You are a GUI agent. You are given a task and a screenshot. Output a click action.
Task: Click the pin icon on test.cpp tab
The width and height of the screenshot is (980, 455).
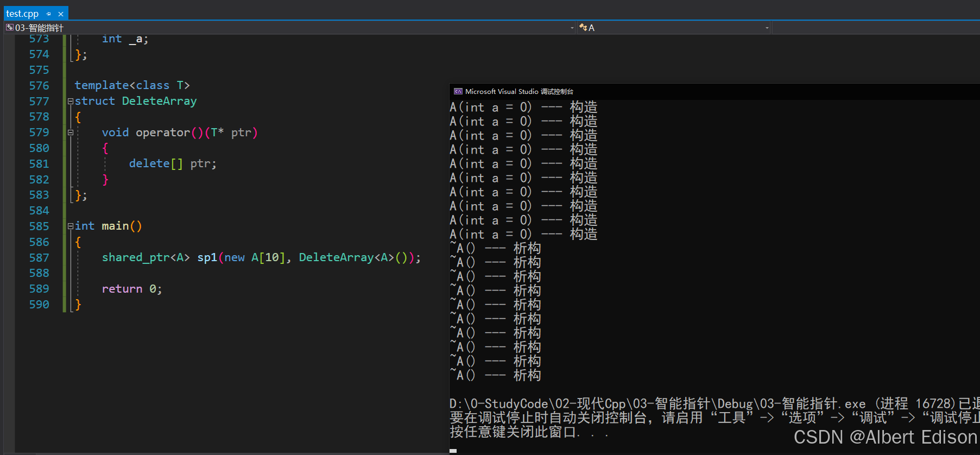point(49,14)
